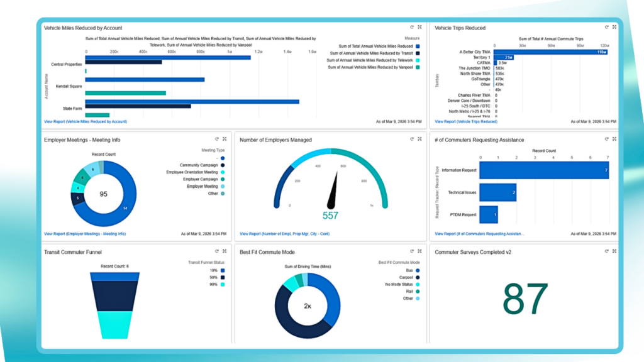Expand the Transit Commuter Funnel widget
This screenshot has width=644, height=362.
[x=224, y=251]
